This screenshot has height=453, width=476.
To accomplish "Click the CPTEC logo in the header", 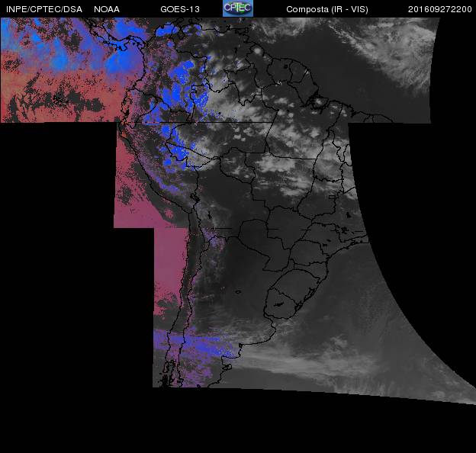I will (x=238, y=8).
